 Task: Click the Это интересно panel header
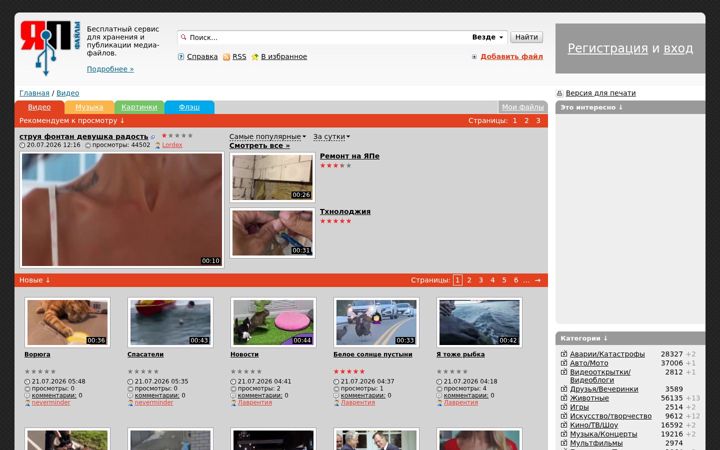tap(630, 107)
